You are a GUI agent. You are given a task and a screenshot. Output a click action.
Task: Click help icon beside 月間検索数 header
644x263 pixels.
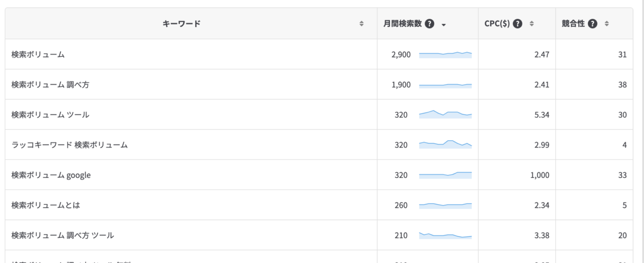point(429,24)
